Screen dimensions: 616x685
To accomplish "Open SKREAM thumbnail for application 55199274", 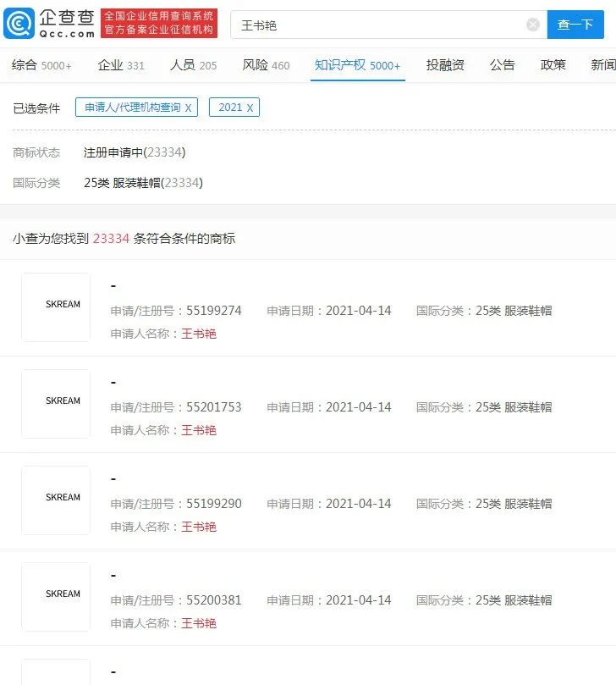I will [x=56, y=307].
